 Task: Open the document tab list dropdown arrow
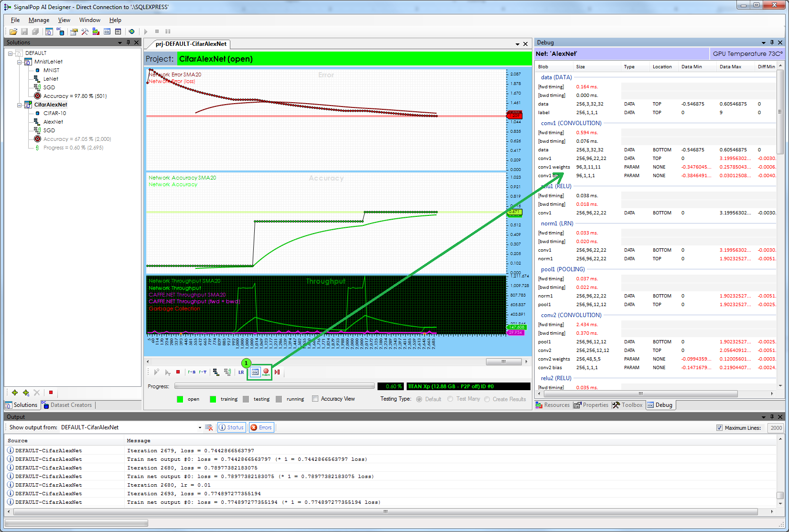coord(518,44)
